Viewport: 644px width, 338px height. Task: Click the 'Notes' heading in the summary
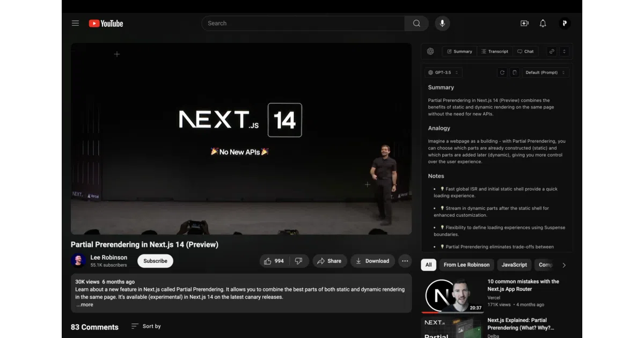click(436, 176)
